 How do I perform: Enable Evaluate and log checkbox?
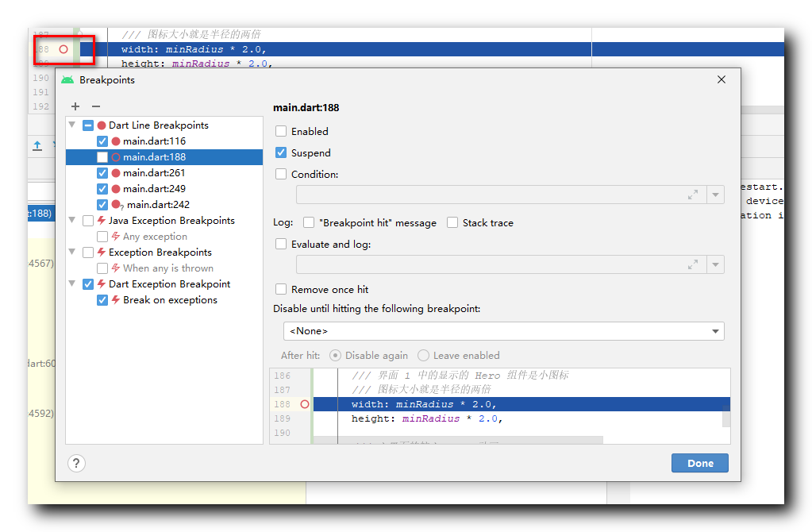pos(281,244)
